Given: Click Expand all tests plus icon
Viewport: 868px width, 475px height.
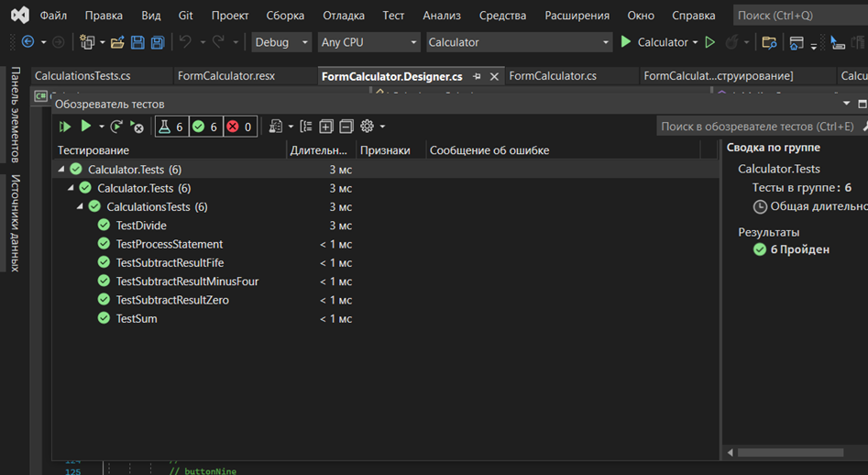Looking at the screenshot, I should pyautogui.click(x=326, y=127).
